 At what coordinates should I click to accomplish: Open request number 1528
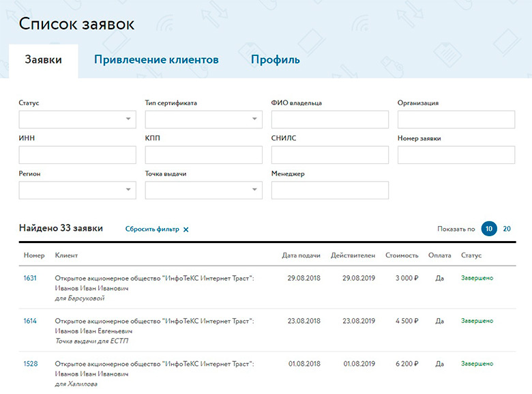pyautogui.click(x=30, y=363)
